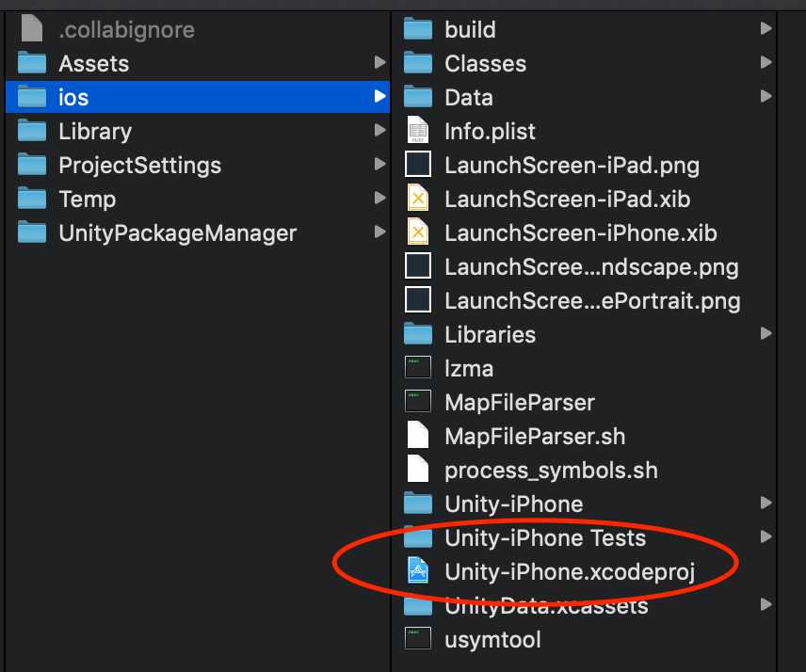Click the LaunchScreen-iPad.xib file icon
The width and height of the screenshot is (806, 672).
pyautogui.click(x=418, y=198)
